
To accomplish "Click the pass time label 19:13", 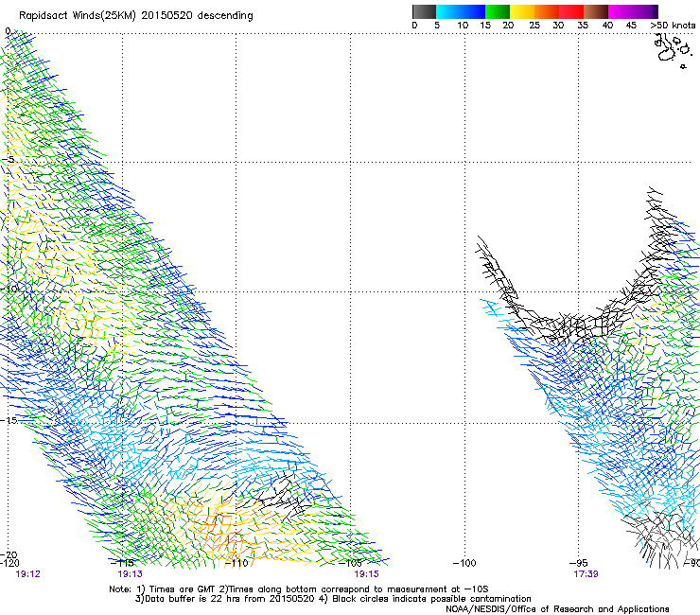I will pos(130,574).
